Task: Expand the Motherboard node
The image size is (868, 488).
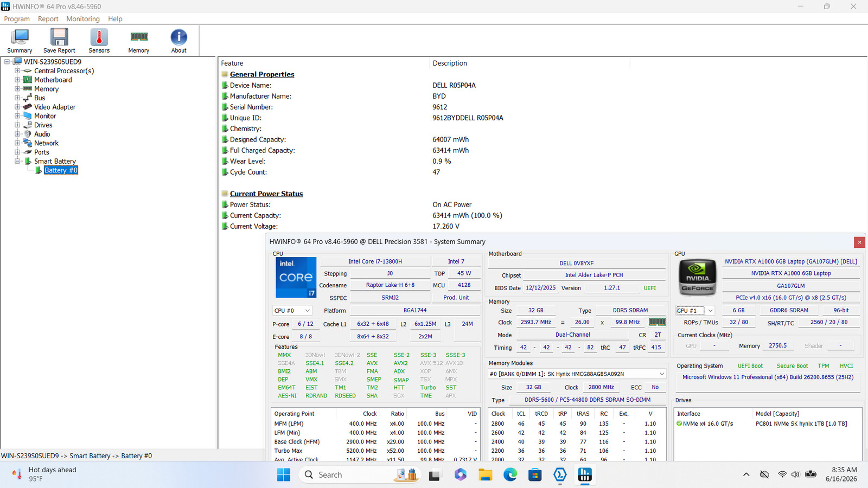Action: coord(17,80)
